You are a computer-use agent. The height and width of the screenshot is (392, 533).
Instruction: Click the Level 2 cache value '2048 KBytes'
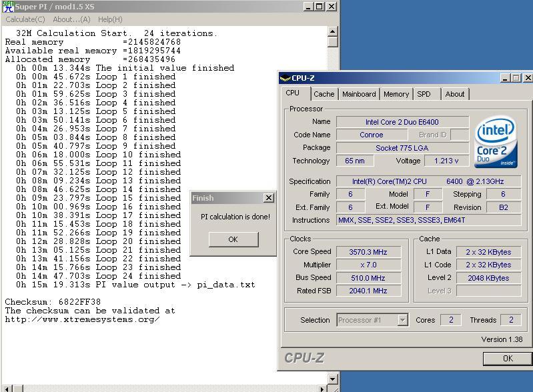pos(488,278)
